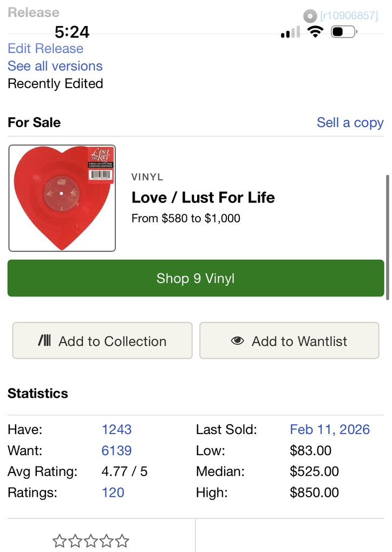Rate release with the first star

coord(59,541)
